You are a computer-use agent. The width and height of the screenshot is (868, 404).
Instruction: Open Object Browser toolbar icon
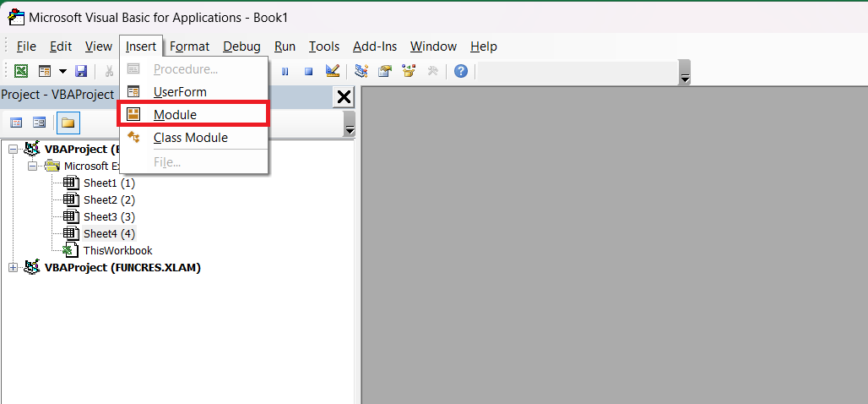[409, 71]
